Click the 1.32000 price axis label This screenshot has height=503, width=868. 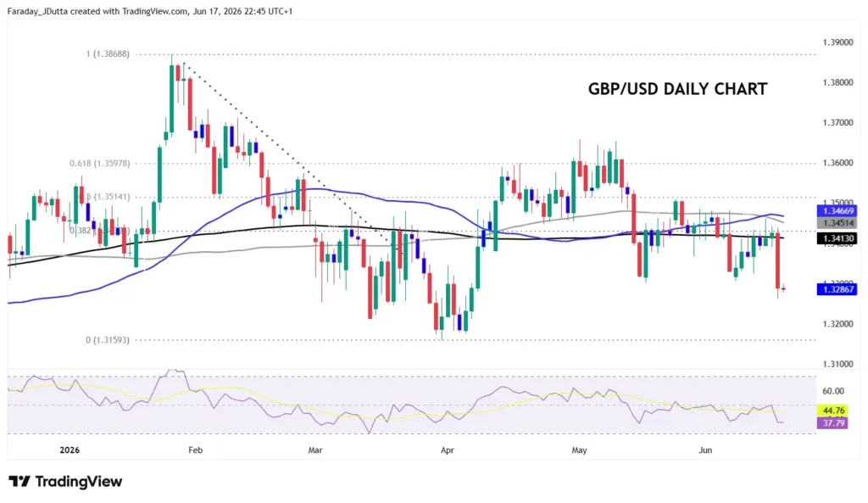837,323
